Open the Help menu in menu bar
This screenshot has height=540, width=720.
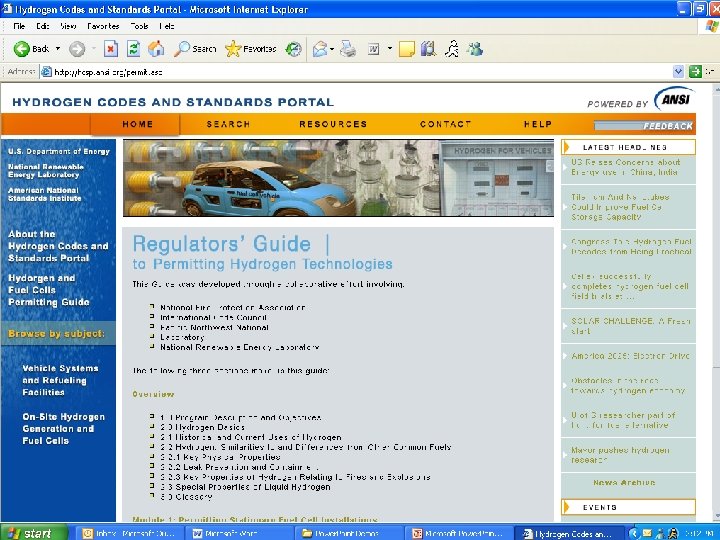tap(167, 26)
